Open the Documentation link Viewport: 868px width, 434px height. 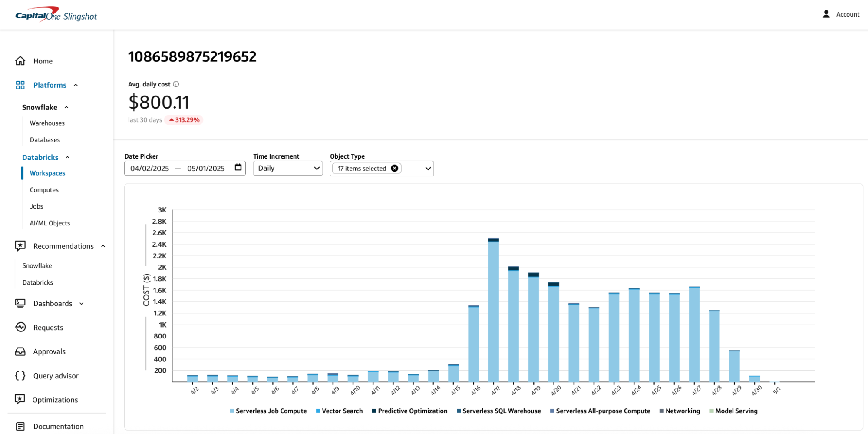pyautogui.click(x=59, y=427)
